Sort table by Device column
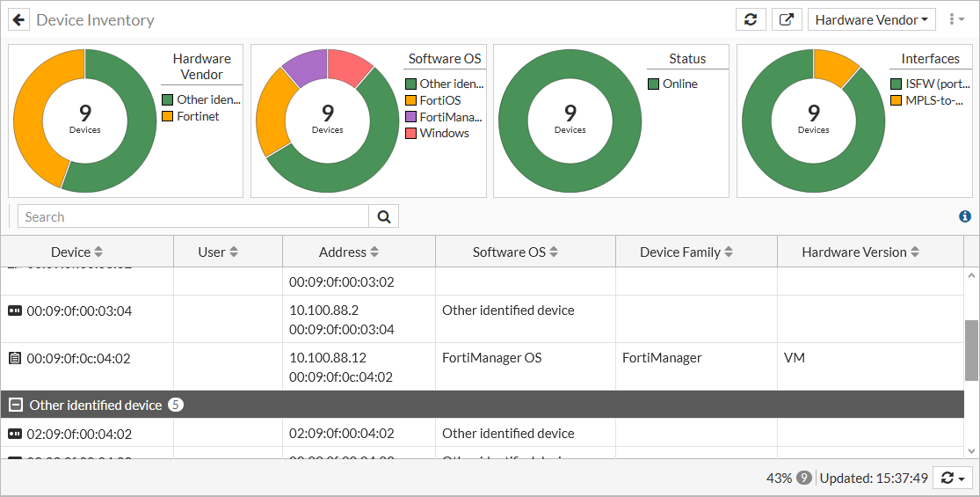 77,252
